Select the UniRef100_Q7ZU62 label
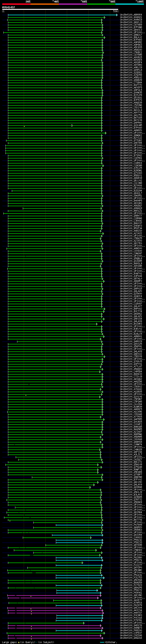The height and width of the screenshot is (644, 146). [x=131, y=140]
